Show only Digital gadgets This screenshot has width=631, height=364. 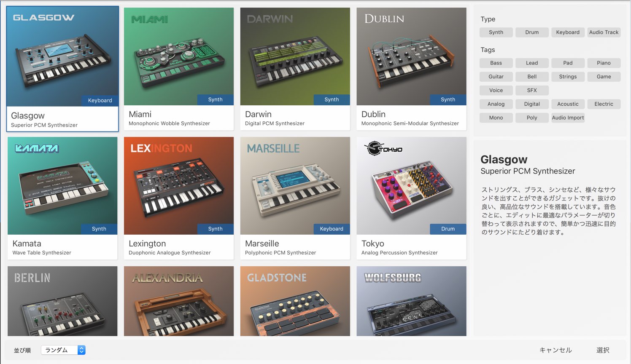coord(532,104)
